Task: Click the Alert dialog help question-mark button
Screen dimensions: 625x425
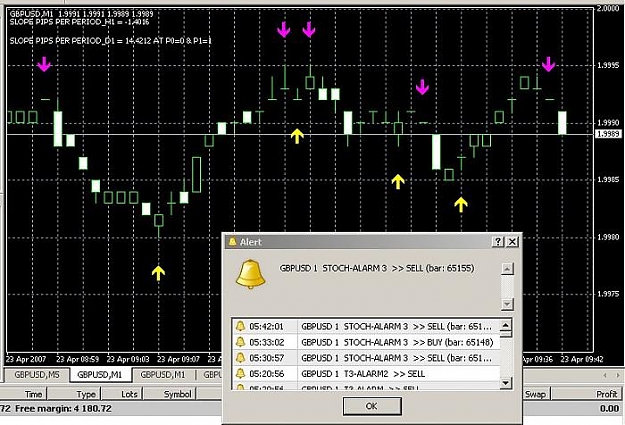Action: tap(497, 242)
